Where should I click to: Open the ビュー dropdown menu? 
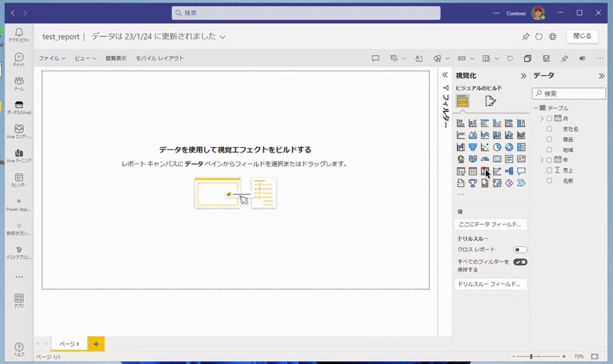coord(85,58)
